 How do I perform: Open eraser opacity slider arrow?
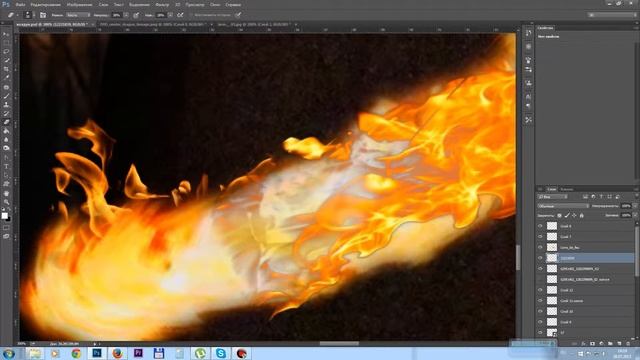126,15
